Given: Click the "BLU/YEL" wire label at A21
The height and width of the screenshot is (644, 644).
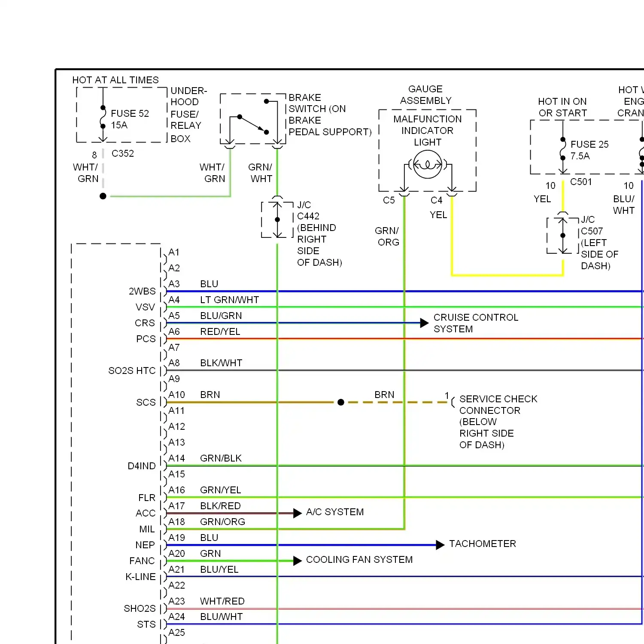Looking at the screenshot, I should click(219, 569).
